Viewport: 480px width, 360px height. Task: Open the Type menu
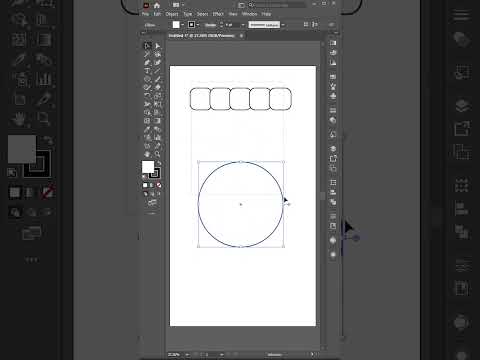[188, 14]
